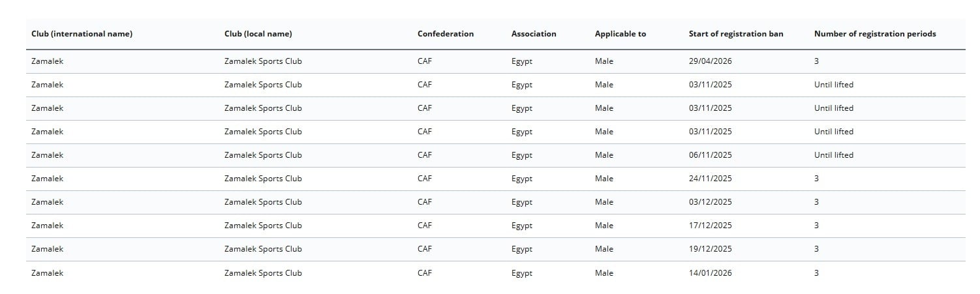Screen dimensions: 980x294
Task: Click "Egypt" in the 24/11/2025 row
Action: [x=522, y=179]
